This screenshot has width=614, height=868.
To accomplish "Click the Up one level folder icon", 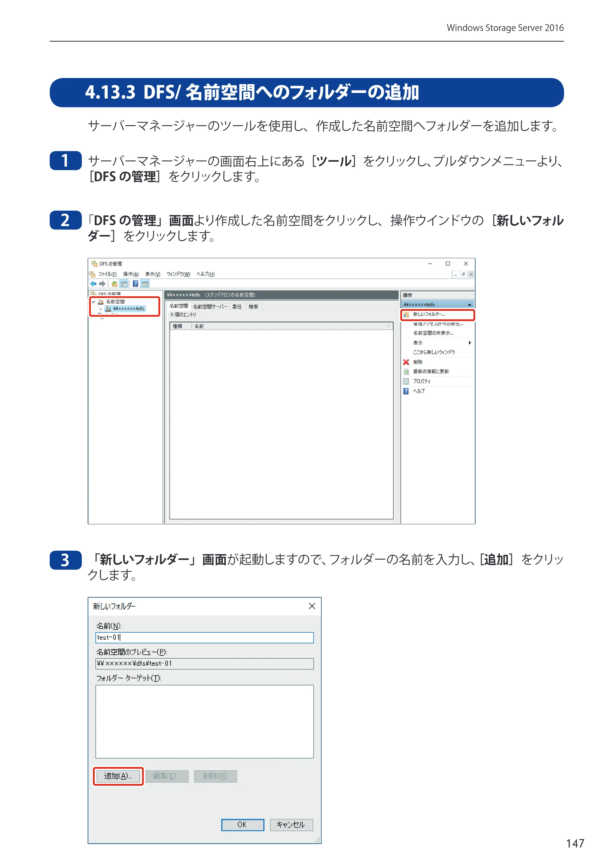I will 114,284.
